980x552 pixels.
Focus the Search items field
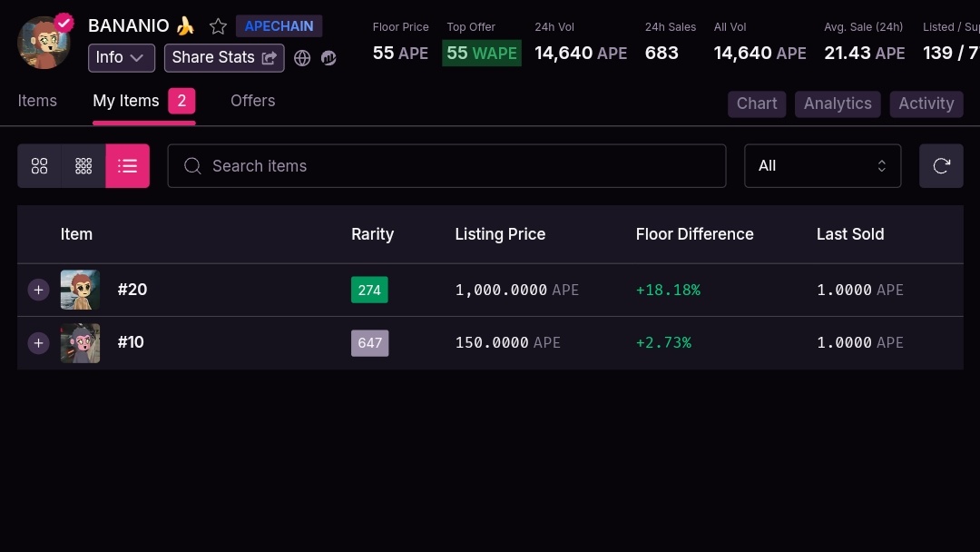point(446,165)
